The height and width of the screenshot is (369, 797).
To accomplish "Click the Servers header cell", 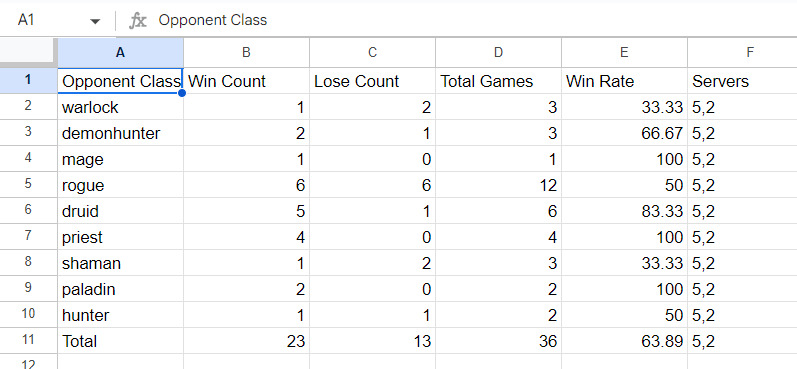I will click(743, 81).
